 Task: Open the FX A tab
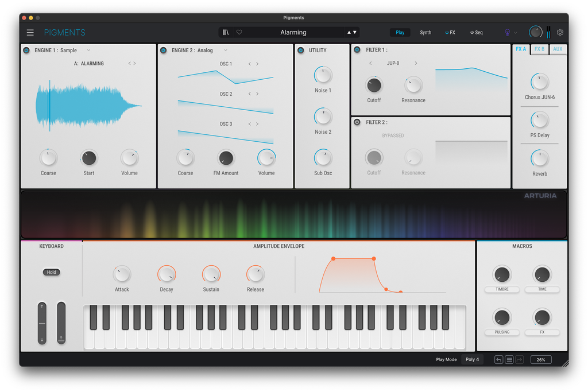pos(521,49)
